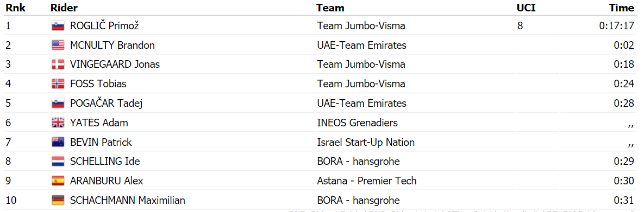Viewport: 644px width, 212px height.
Task: Click the Dutch flag next to SCHELLING Ide
Action: [x=58, y=162]
